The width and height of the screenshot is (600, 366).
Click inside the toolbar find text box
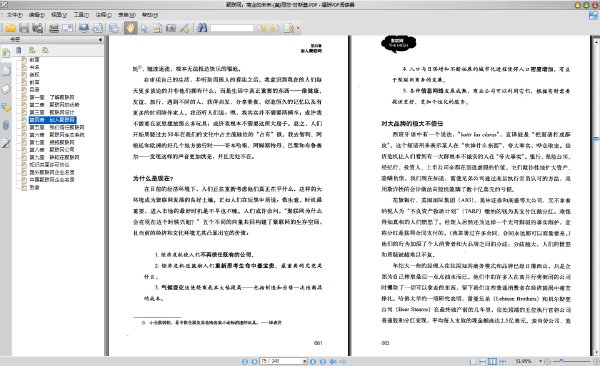point(232,28)
